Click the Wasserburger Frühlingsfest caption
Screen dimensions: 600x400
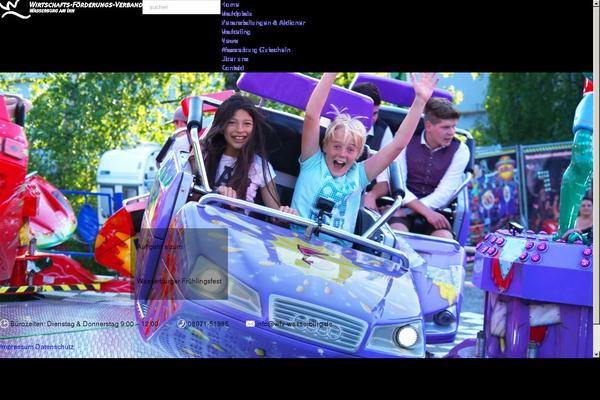(180, 283)
